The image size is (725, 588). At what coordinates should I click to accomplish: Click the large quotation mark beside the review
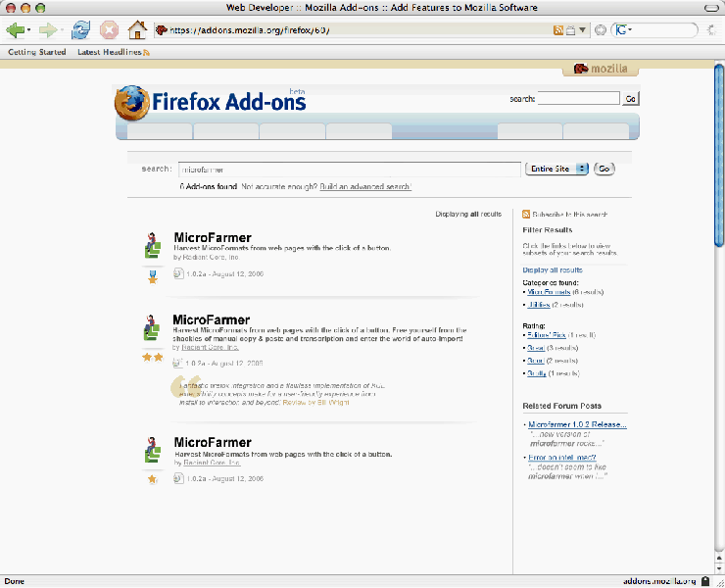point(185,386)
